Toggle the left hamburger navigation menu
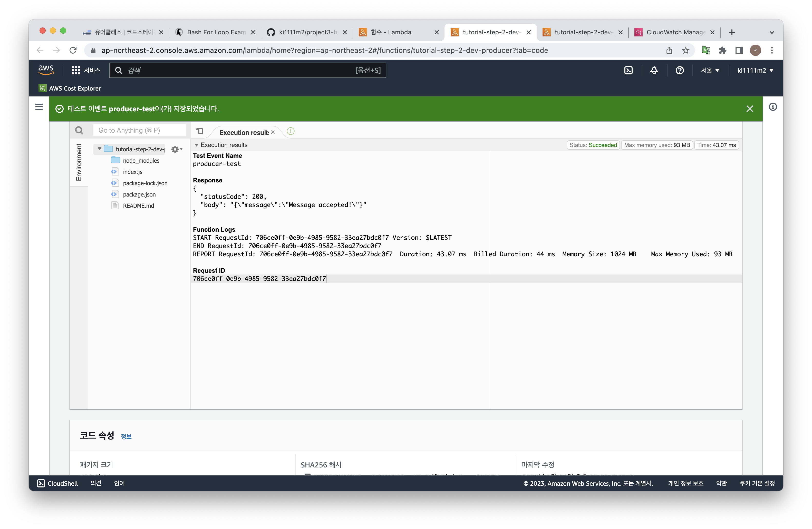 (39, 107)
